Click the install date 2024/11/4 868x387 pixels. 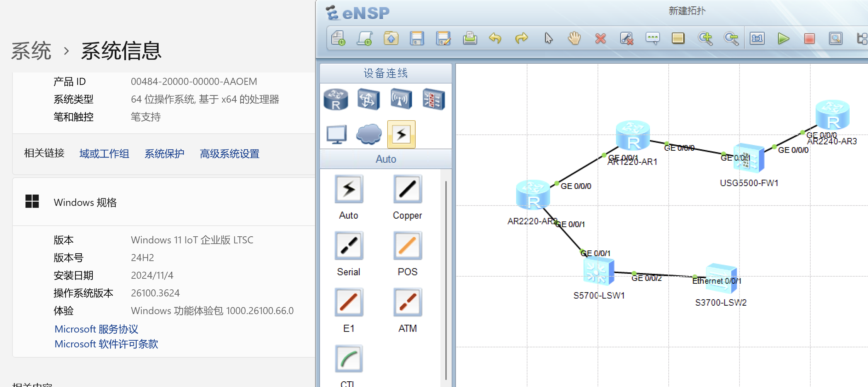point(152,275)
